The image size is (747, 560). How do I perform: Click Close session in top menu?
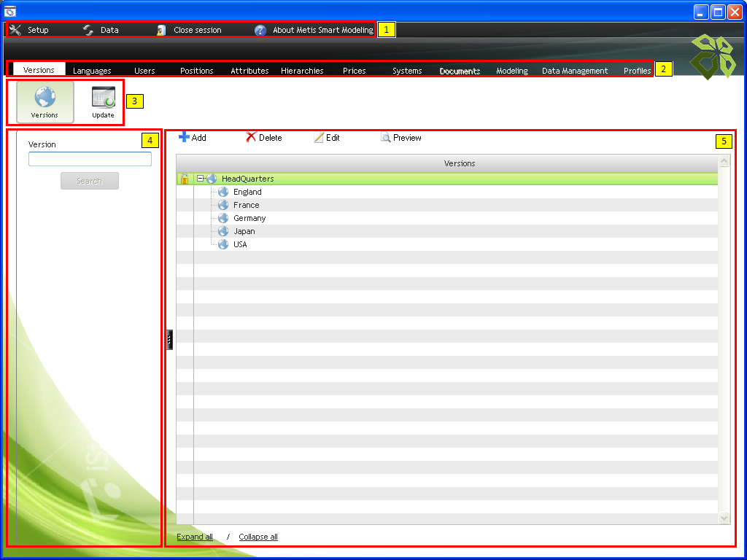[x=189, y=30]
